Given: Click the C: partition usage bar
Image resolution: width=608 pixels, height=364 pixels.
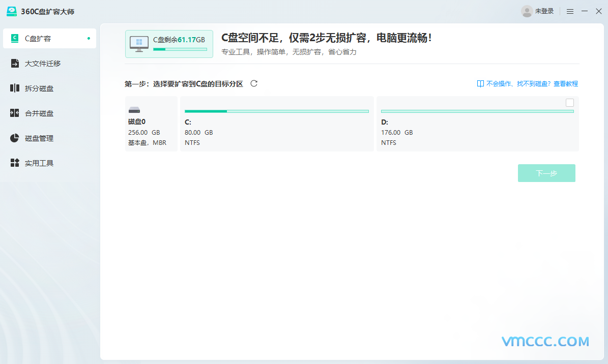Looking at the screenshot, I should click(276, 111).
